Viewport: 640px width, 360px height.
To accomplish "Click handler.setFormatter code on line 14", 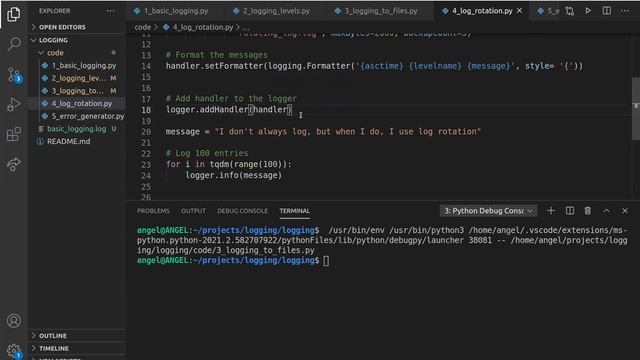I will tap(374, 66).
